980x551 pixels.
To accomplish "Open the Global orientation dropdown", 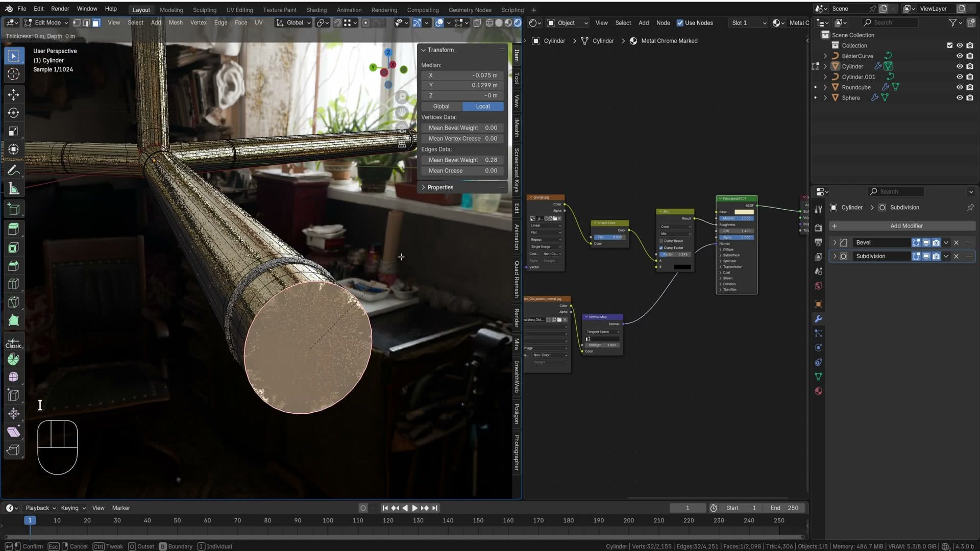I will point(293,22).
